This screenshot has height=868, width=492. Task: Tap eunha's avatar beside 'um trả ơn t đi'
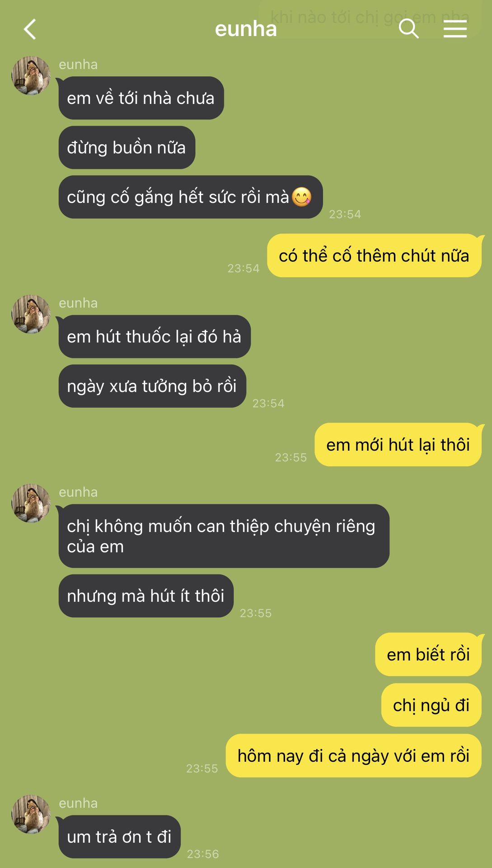click(31, 814)
